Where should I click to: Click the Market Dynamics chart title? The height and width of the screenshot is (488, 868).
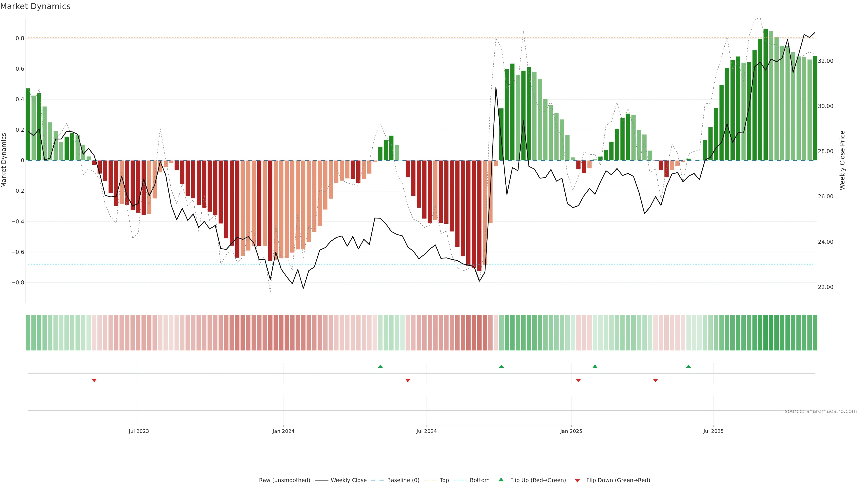35,6
